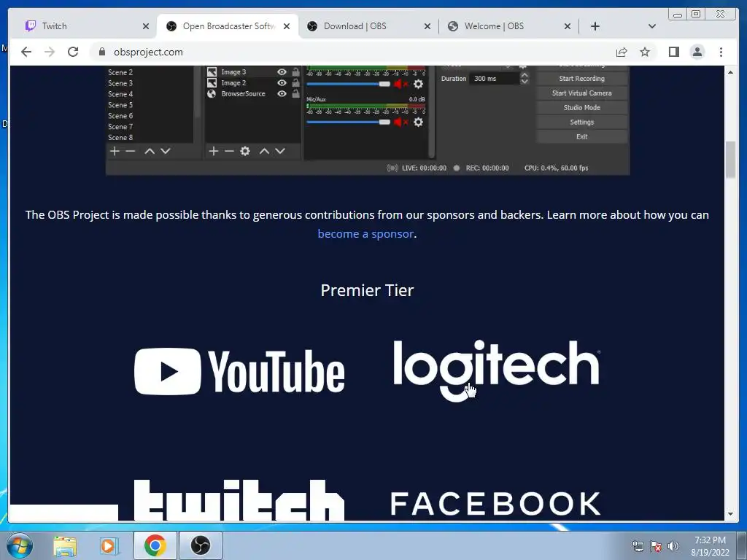Click the vertical scrollbar thumb

pos(730,160)
